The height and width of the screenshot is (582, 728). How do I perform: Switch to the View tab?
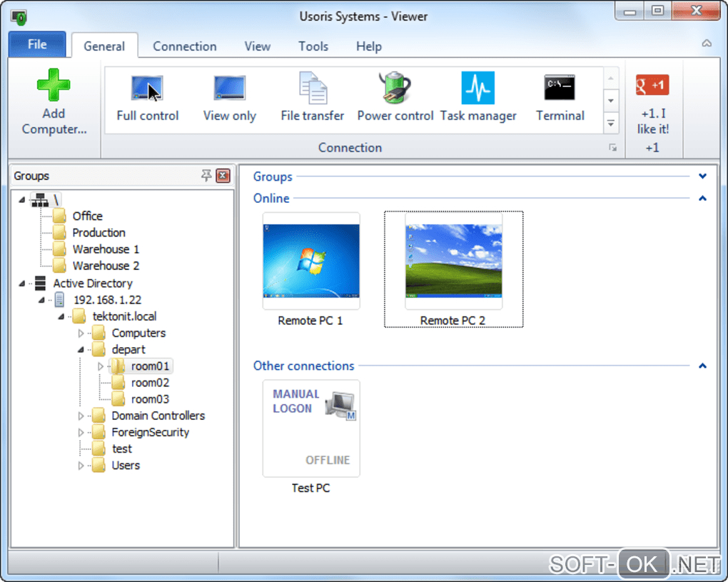pyautogui.click(x=257, y=46)
